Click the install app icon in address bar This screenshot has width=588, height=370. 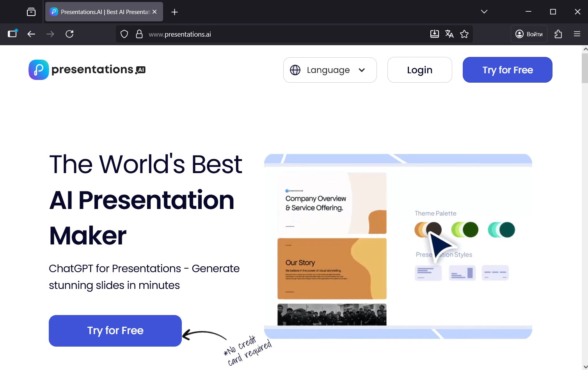click(x=434, y=34)
